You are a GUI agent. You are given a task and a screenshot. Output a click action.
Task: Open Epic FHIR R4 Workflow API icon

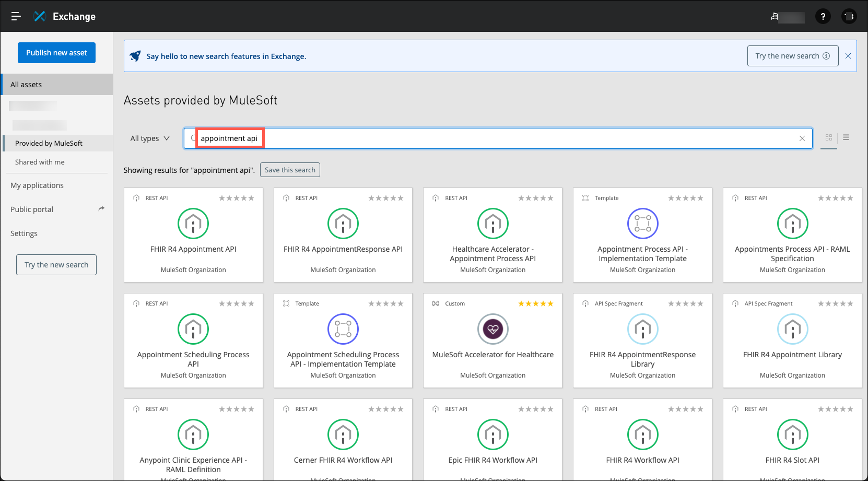(x=493, y=435)
